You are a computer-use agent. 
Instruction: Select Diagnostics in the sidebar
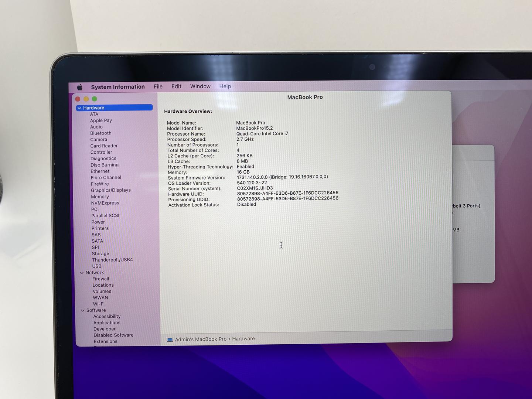click(103, 158)
